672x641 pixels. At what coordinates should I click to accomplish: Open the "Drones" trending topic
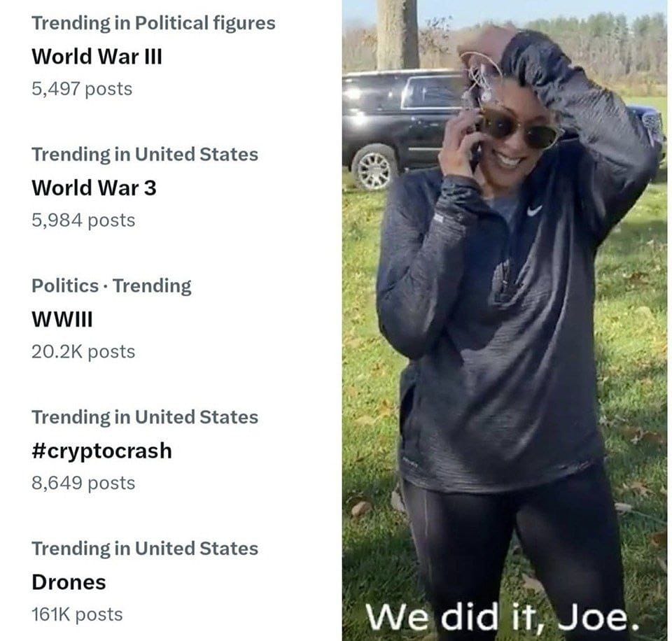click(x=69, y=582)
